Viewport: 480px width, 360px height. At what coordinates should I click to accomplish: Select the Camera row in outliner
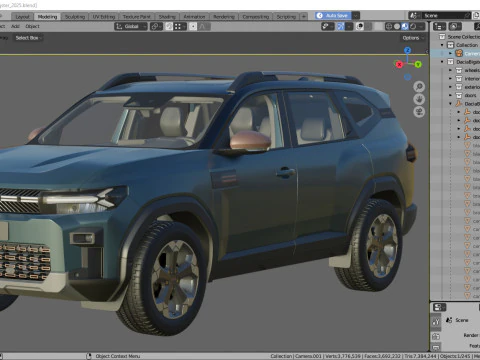(455, 53)
